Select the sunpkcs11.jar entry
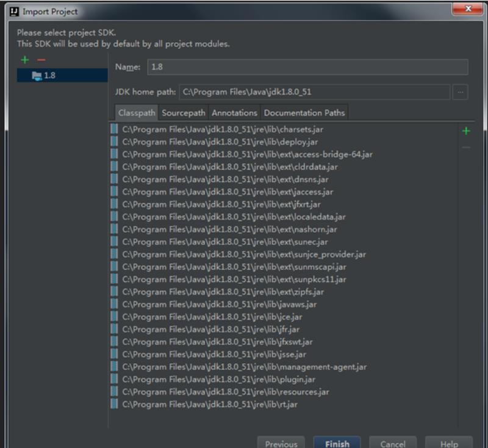488x448 pixels. (234, 280)
